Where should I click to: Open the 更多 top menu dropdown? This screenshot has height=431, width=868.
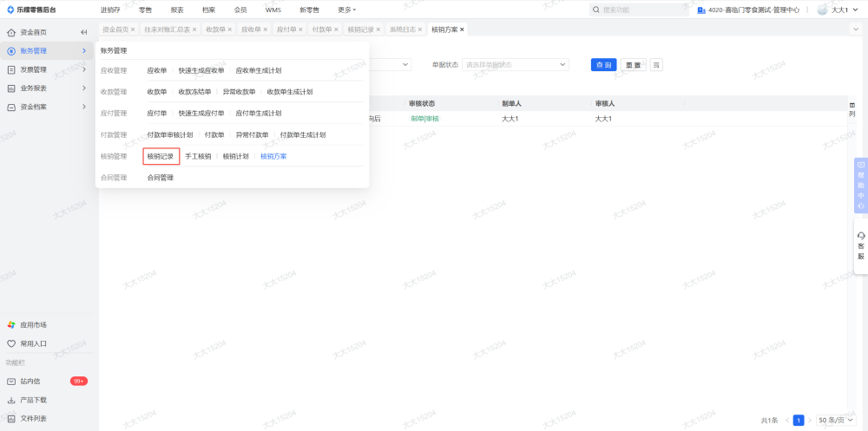tap(347, 10)
